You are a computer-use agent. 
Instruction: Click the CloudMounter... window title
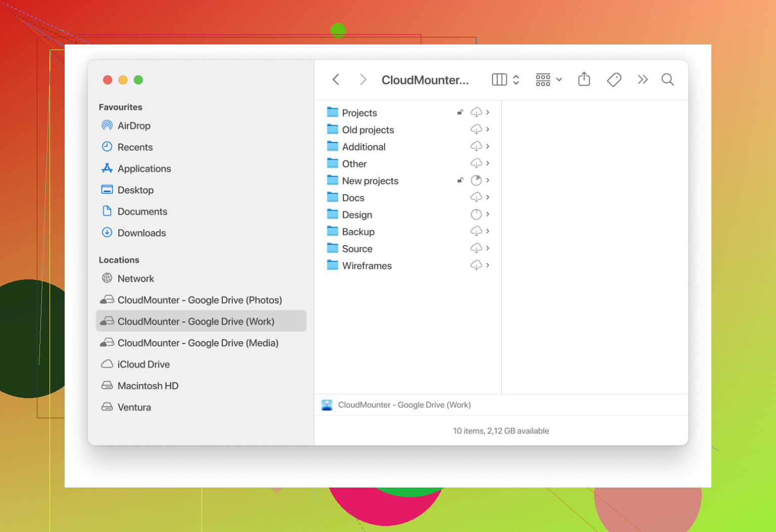[x=425, y=80]
